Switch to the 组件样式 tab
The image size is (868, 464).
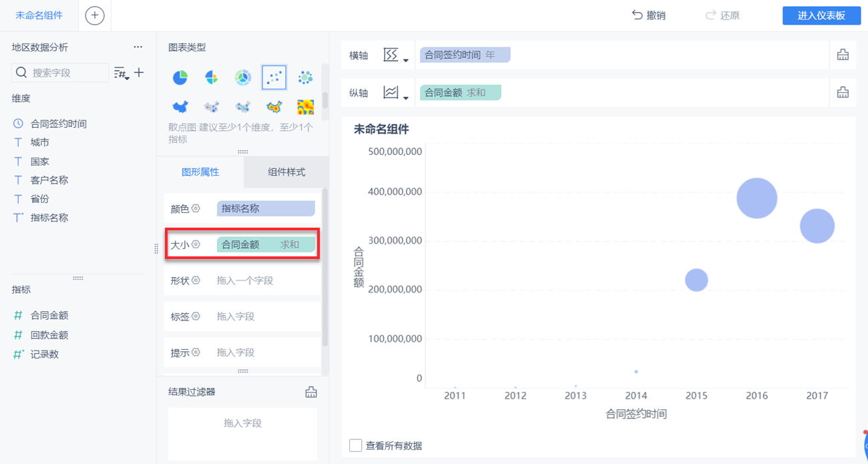pos(286,172)
